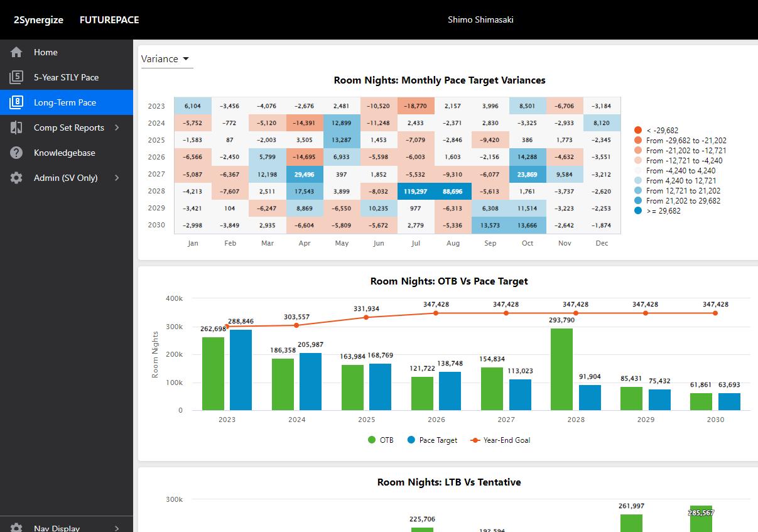Screen dimensions: 758x532
Task: Toggle legend 'From -12,721 to -4,240'
Action: pyautogui.click(x=678, y=161)
